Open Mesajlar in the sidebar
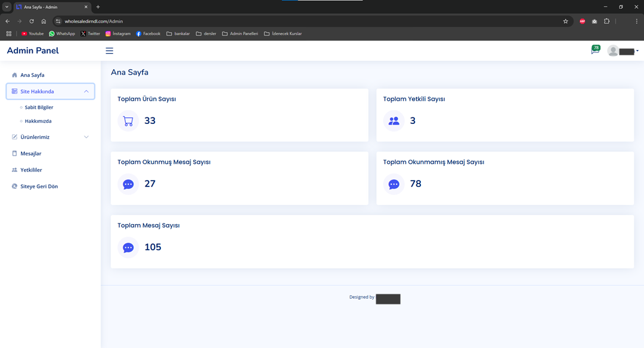 [x=30, y=154]
